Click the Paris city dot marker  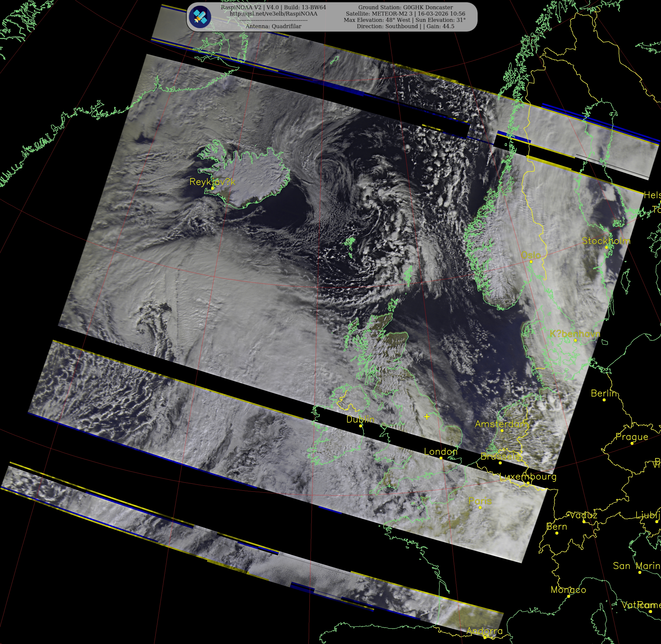(480, 507)
